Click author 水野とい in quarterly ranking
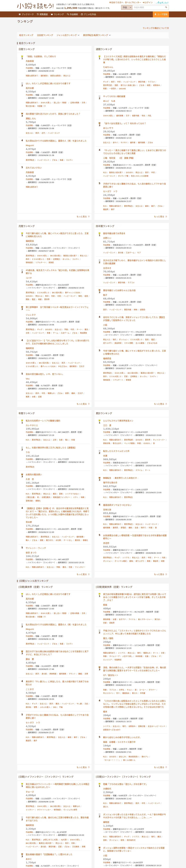186x868 pixels. [x=107, y=238]
